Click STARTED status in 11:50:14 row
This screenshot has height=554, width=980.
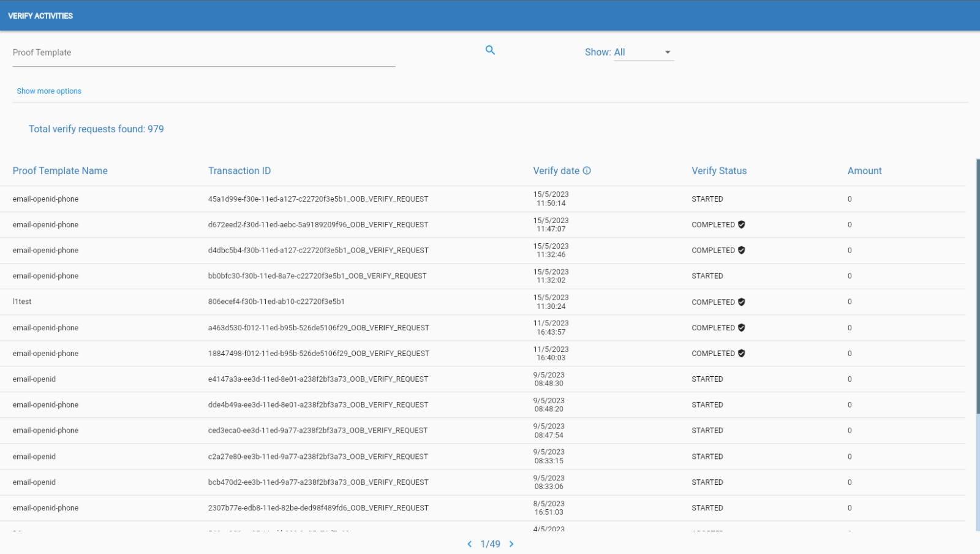point(707,199)
